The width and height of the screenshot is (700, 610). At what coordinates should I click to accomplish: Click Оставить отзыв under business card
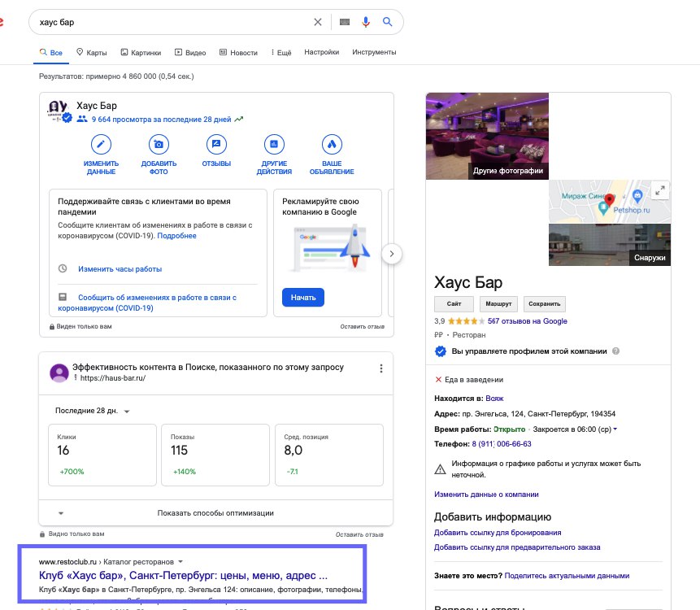pyautogui.click(x=362, y=326)
